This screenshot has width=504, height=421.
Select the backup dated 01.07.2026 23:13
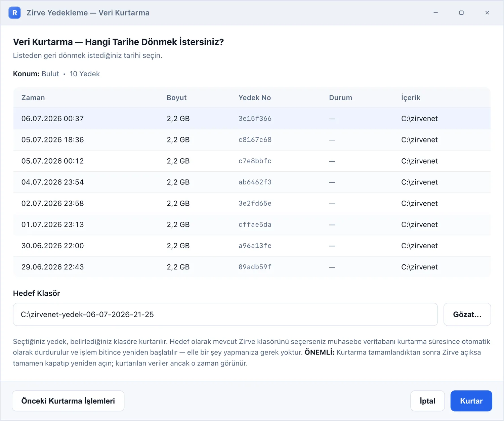(x=252, y=224)
